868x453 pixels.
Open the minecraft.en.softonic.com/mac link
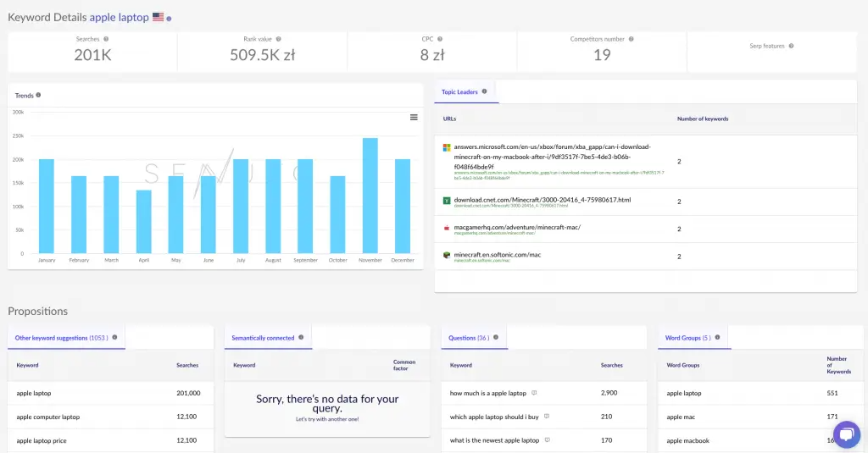tap(497, 254)
